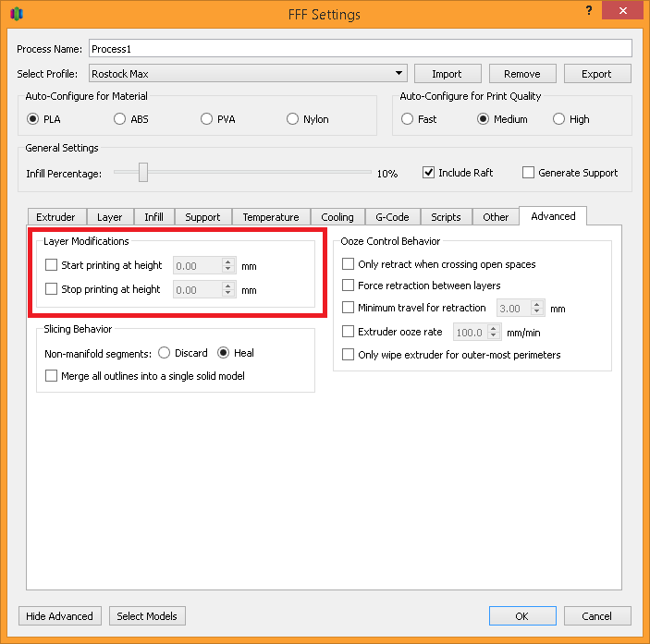
Task: Click the Process Name text field
Action: point(359,48)
